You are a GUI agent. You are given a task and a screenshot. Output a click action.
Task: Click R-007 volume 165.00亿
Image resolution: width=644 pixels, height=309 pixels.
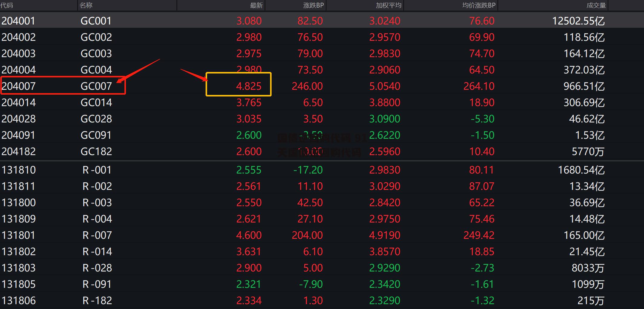584,235
